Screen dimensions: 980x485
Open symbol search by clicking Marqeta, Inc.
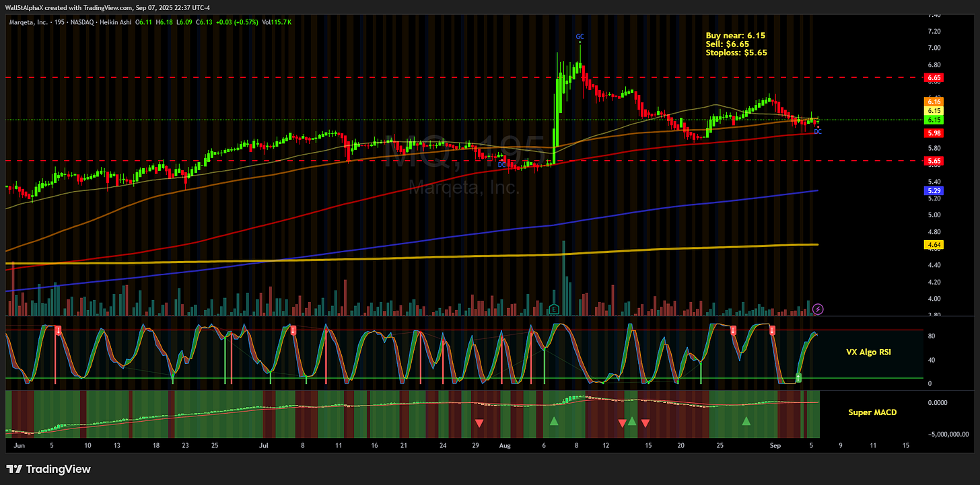click(x=27, y=22)
